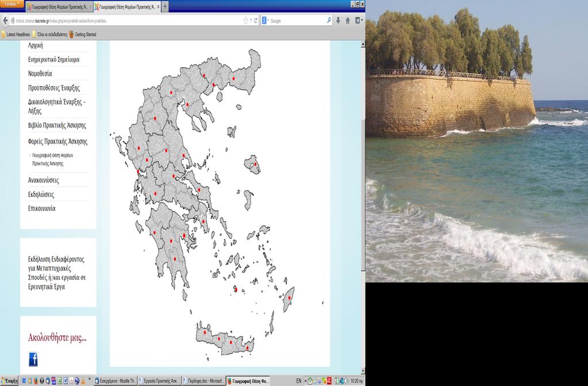Viewport: 588px width, 386px height.
Task: Expand hidden Quick Launch icons chevron
Action: click(x=90, y=380)
